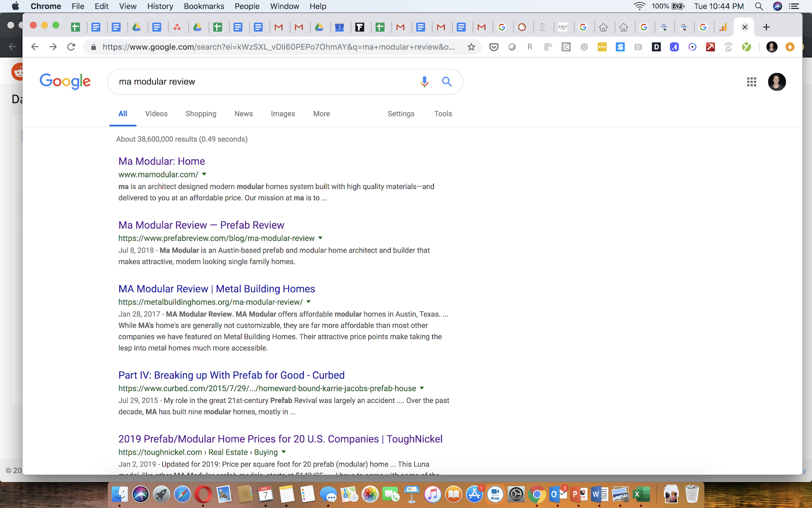Click the voice search microphone icon
812x508 pixels.
[425, 82]
